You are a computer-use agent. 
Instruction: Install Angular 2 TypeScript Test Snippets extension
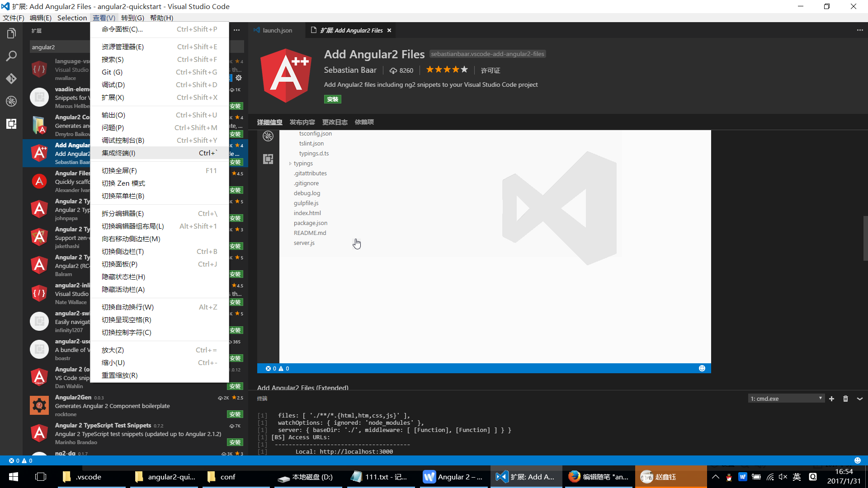[x=235, y=442]
